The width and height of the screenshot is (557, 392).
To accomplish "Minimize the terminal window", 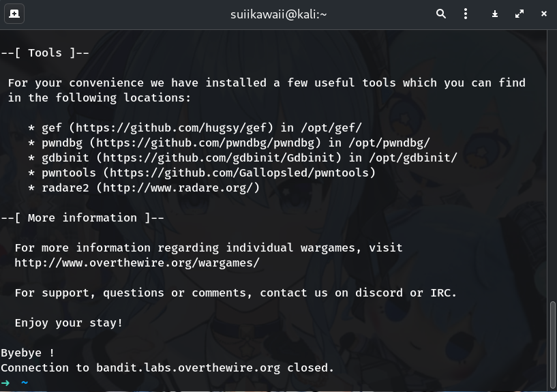I will (x=496, y=14).
